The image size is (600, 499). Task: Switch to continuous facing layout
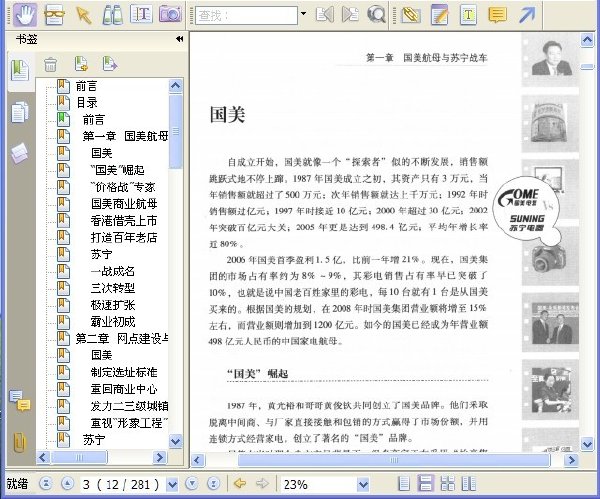click(448, 484)
